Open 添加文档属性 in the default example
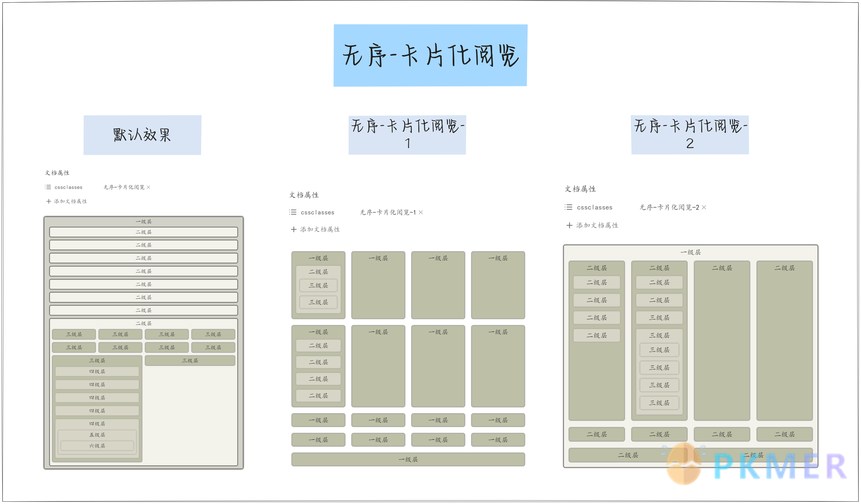861x504 pixels. point(71,201)
